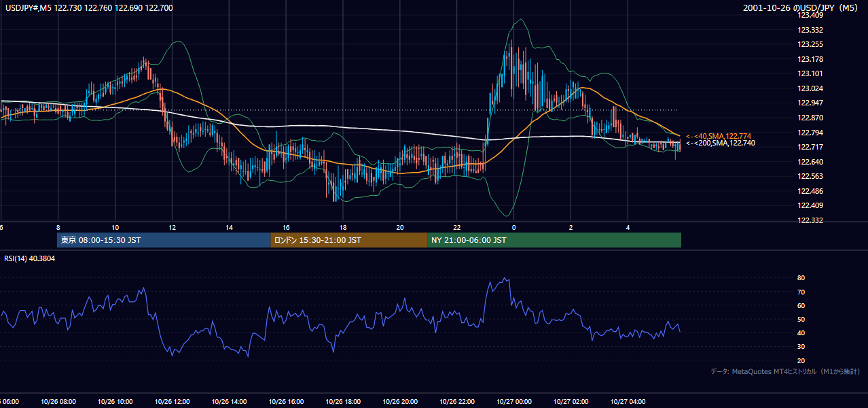The image size is (868, 408).
Task: Click hour tick 18 under the price chart
Action: click(x=344, y=228)
